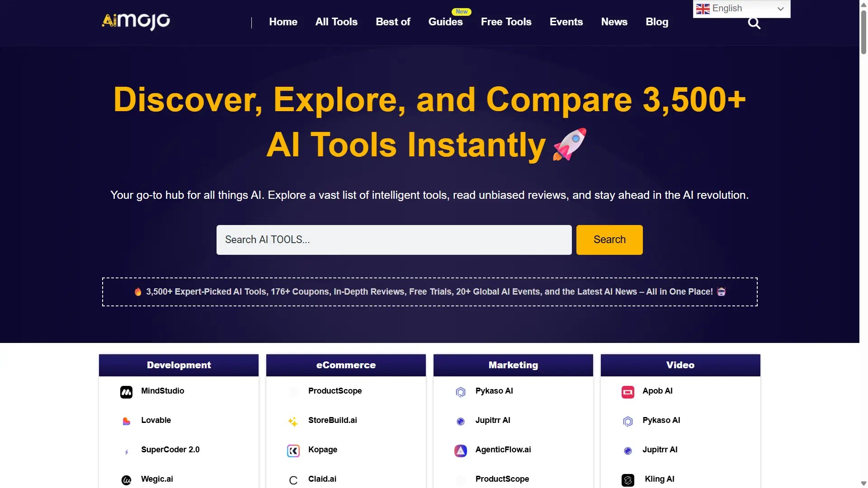Click the SuperCoder 2.0 icon
This screenshot has width=868, height=488.
126,451
